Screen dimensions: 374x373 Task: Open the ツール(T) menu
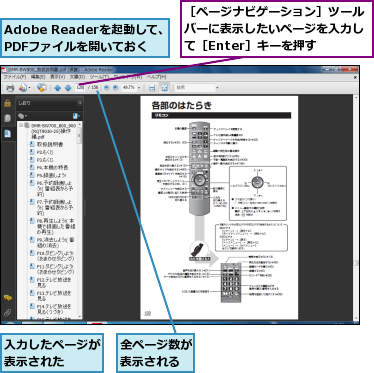pos(99,77)
